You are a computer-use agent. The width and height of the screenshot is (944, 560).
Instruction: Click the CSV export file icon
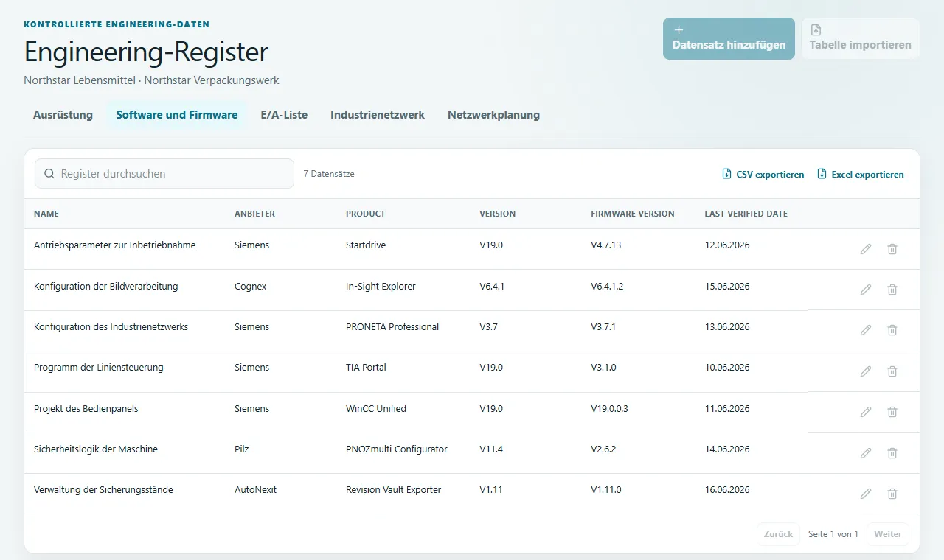(726, 175)
